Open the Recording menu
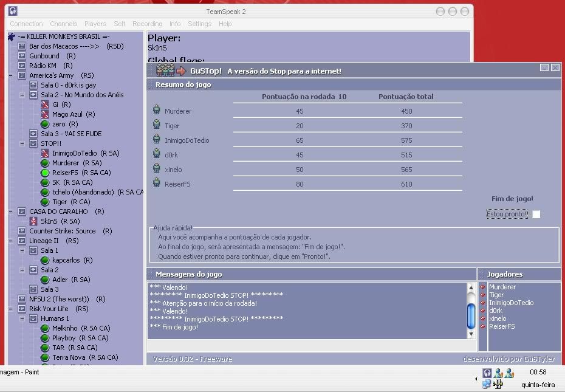The height and width of the screenshot is (392, 565). (148, 24)
